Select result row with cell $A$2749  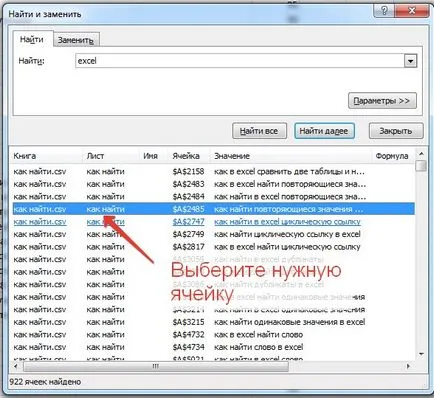(x=213, y=234)
